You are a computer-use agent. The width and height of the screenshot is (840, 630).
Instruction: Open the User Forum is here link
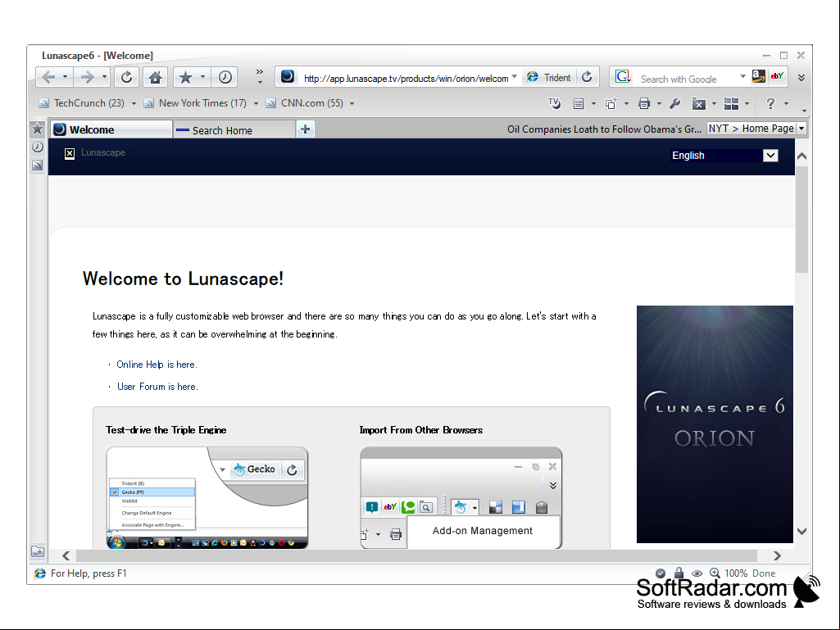157,386
